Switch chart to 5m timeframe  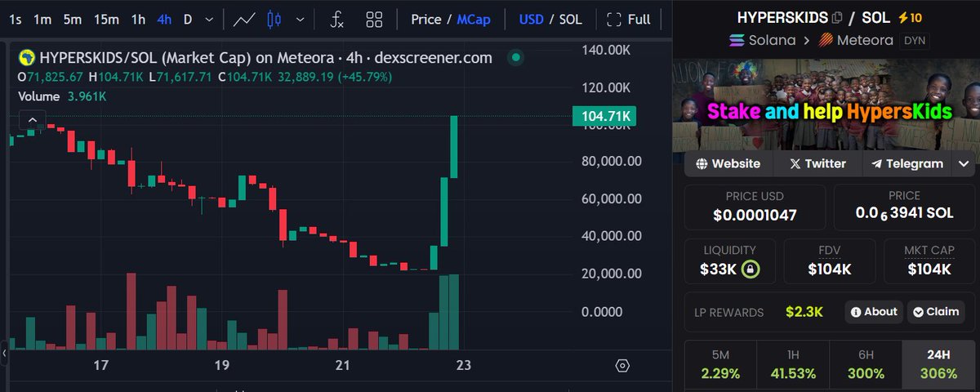[73, 19]
